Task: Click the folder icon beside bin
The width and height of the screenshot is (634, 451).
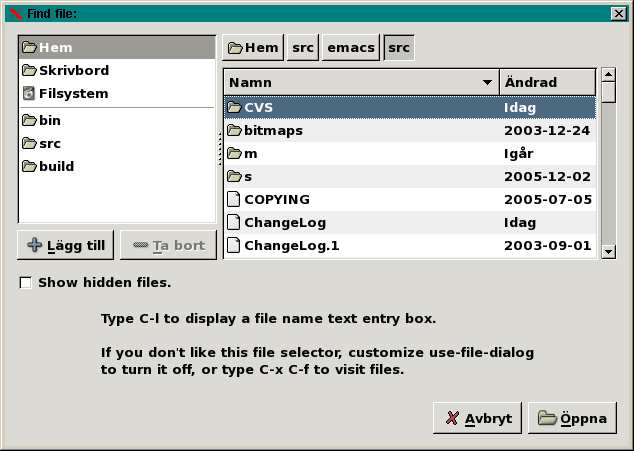Action: (x=29, y=120)
